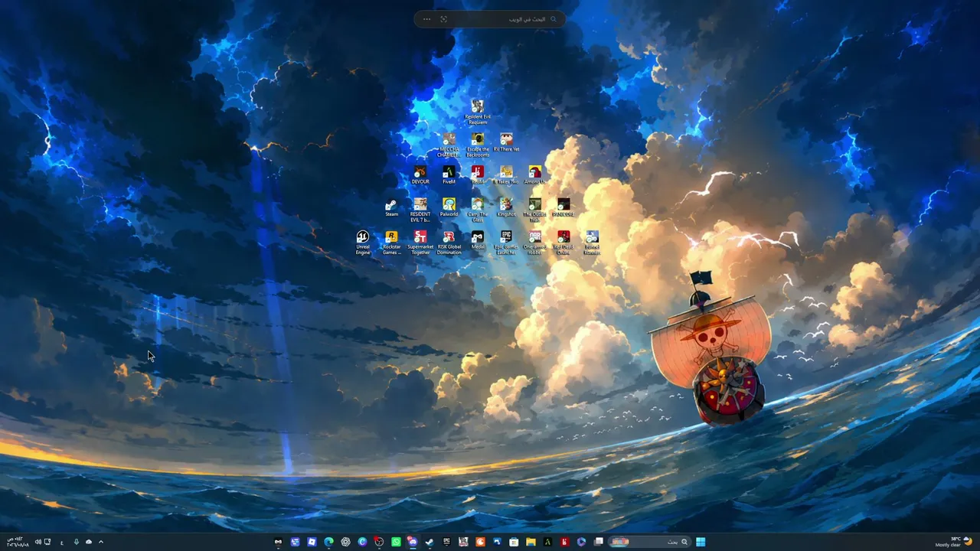Launch the Among Us desktop shortcut
This screenshot has height=551, width=980.
[x=534, y=175]
